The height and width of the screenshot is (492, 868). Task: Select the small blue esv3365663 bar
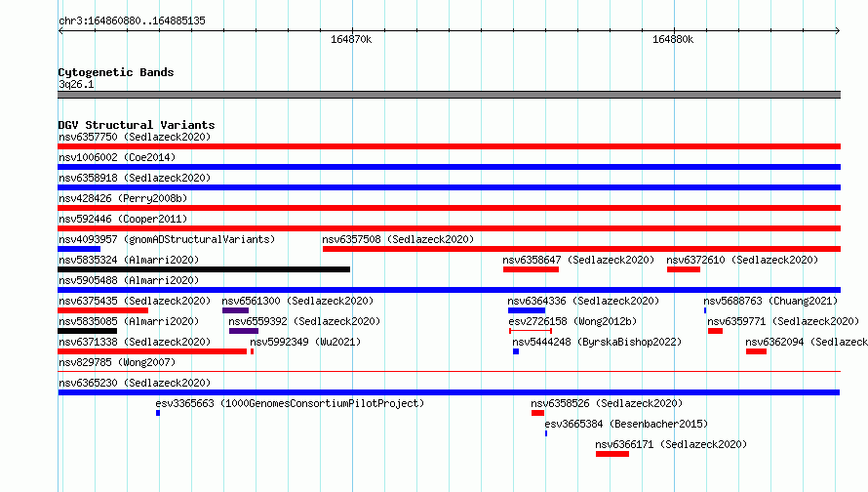158,413
